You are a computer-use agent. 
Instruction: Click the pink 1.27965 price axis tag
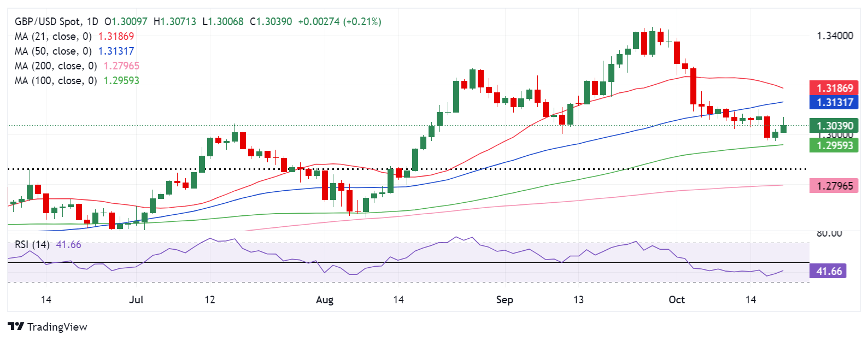pyautogui.click(x=834, y=186)
